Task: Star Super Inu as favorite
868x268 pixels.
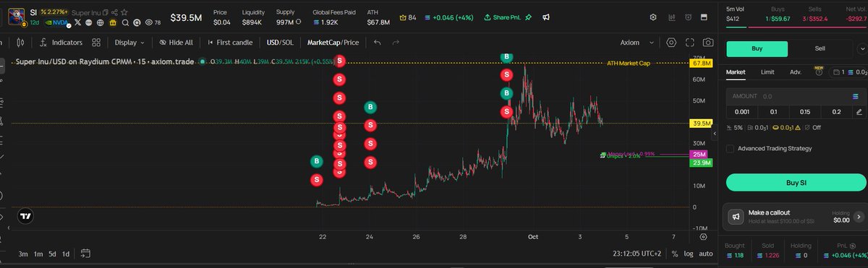Action: point(124,12)
